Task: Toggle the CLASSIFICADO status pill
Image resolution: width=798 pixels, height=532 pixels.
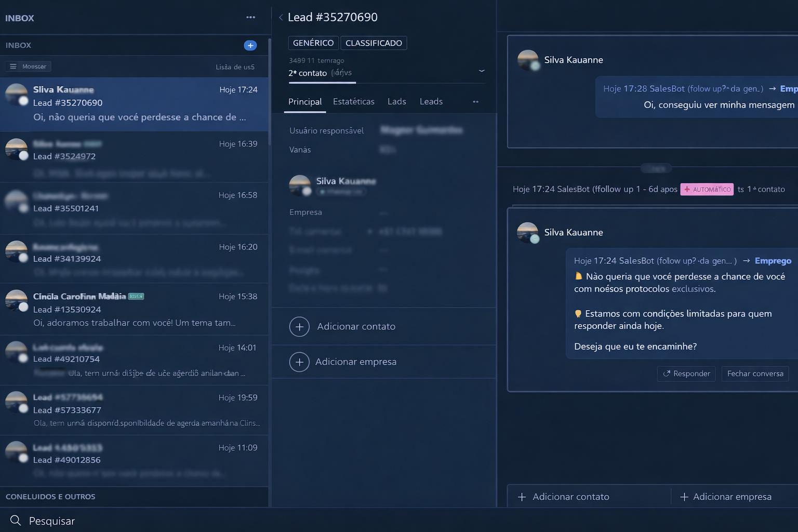Action: click(374, 43)
